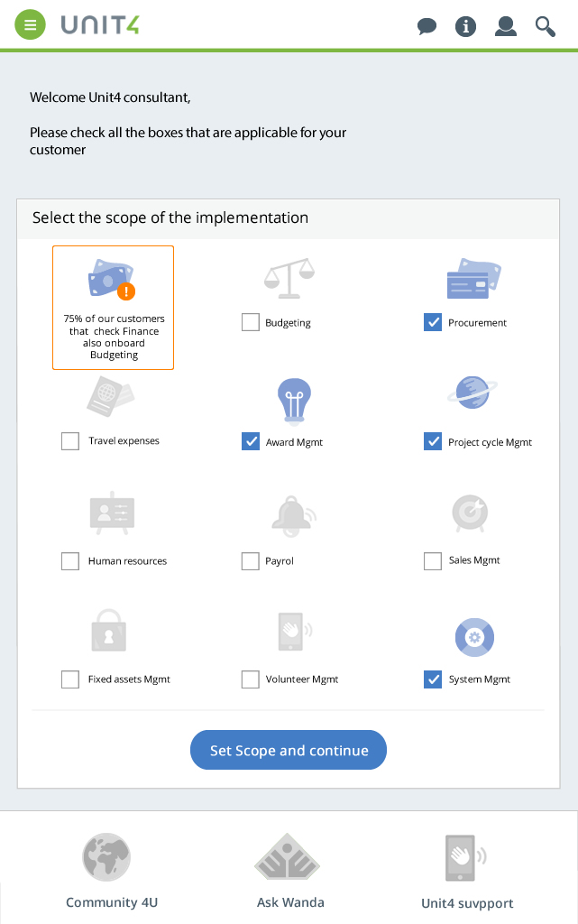The height and width of the screenshot is (924, 578).
Task: Tick the Travel expenses checkbox
Action: (70, 440)
